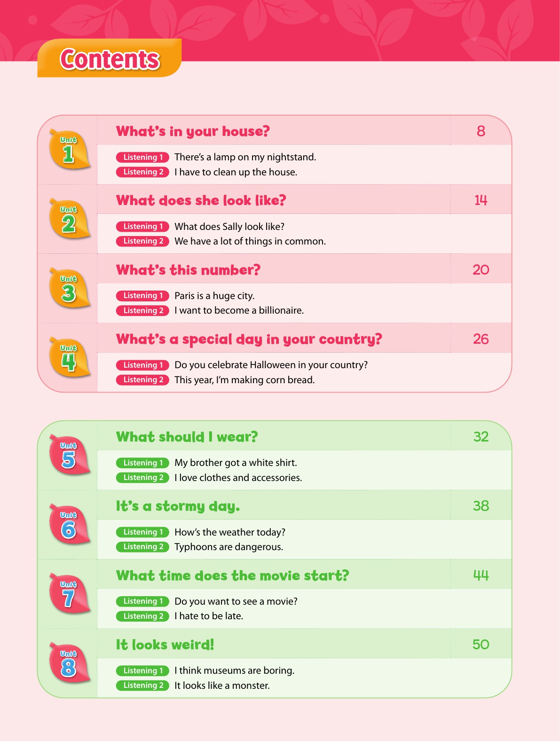560x741 pixels.
Task: Choose the Unit 4 orange leaf badge
Action: click(70, 357)
